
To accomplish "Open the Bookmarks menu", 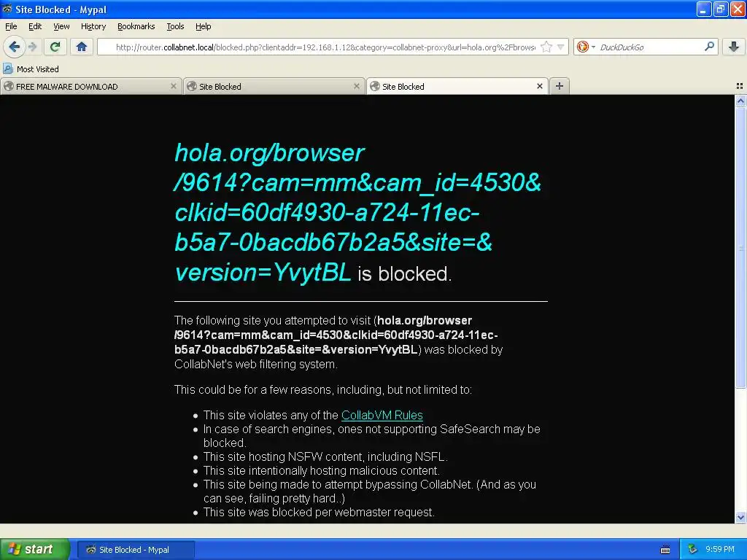I will pos(136,26).
